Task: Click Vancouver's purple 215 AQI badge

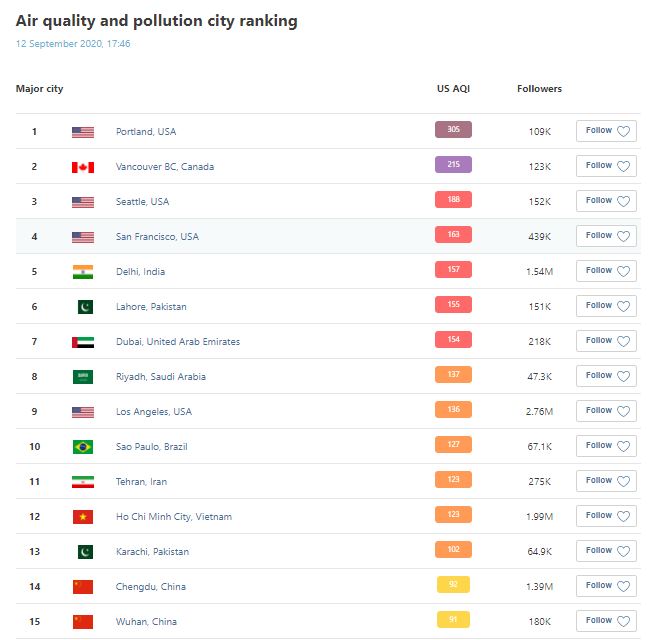Action: tap(453, 165)
